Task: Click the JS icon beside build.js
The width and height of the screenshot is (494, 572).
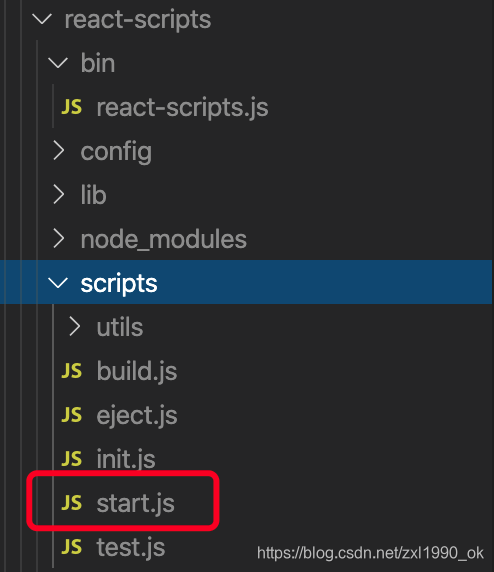Action: point(72,371)
